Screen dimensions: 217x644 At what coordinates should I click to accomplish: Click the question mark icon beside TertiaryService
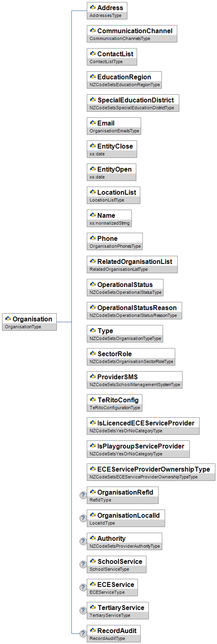click(83, 610)
